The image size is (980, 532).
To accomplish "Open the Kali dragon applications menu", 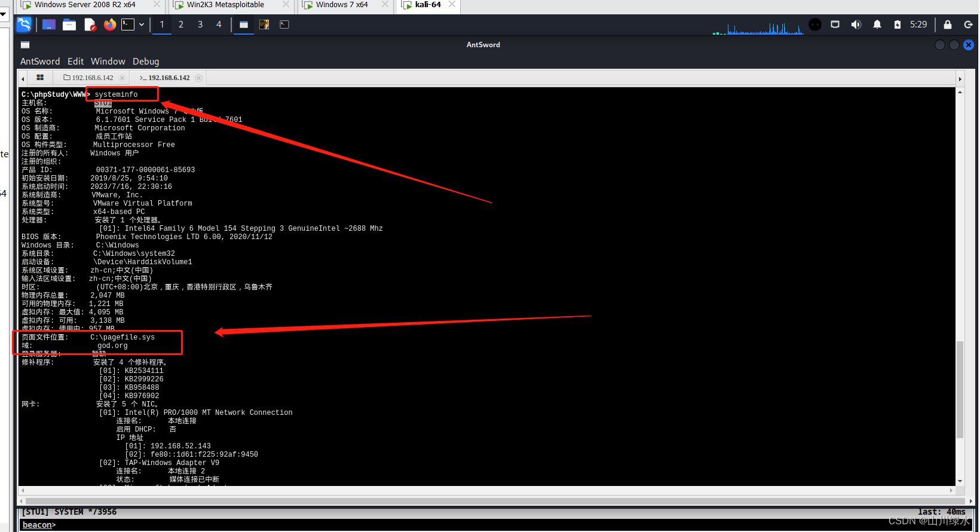I will pos(24,25).
